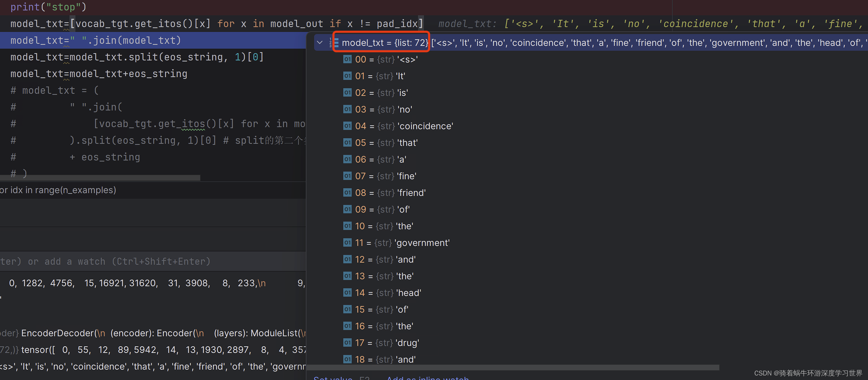Click the print("stop") code line
Viewport: 868px width, 380px height.
coord(48,7)
